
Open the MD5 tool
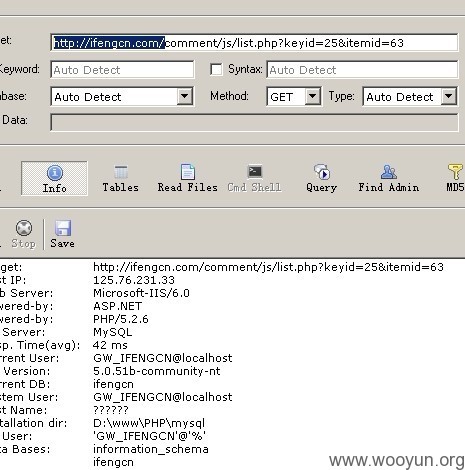(455, 178)
